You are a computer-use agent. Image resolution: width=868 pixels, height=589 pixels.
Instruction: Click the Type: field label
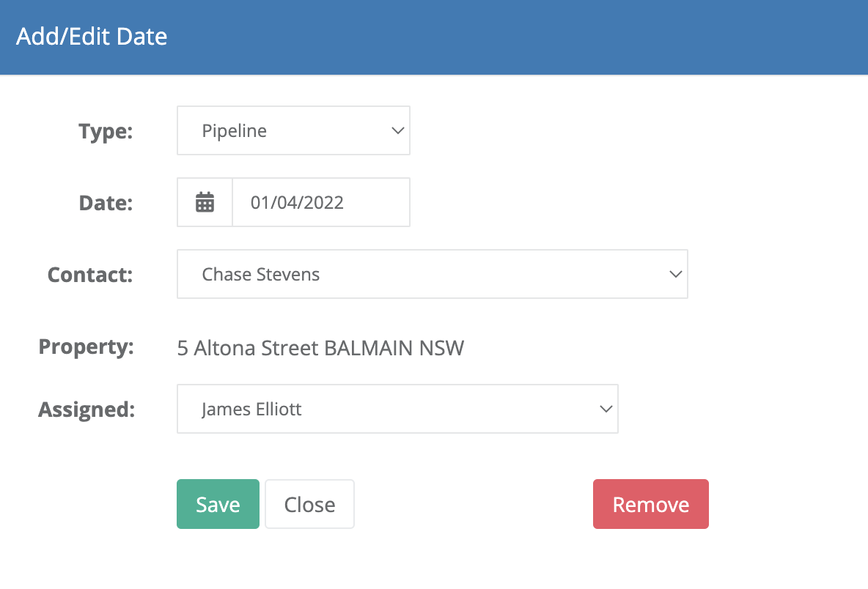point(106,131)
